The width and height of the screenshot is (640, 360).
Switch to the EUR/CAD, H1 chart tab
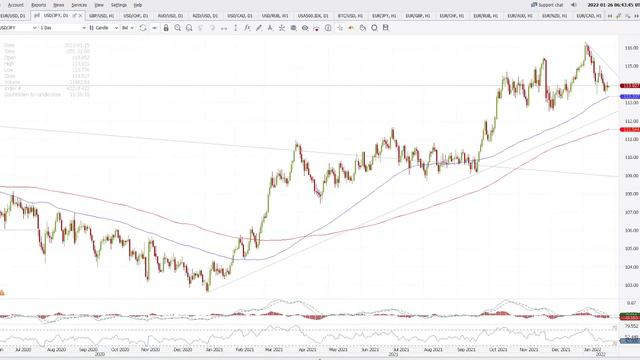[x=589, y=16]
